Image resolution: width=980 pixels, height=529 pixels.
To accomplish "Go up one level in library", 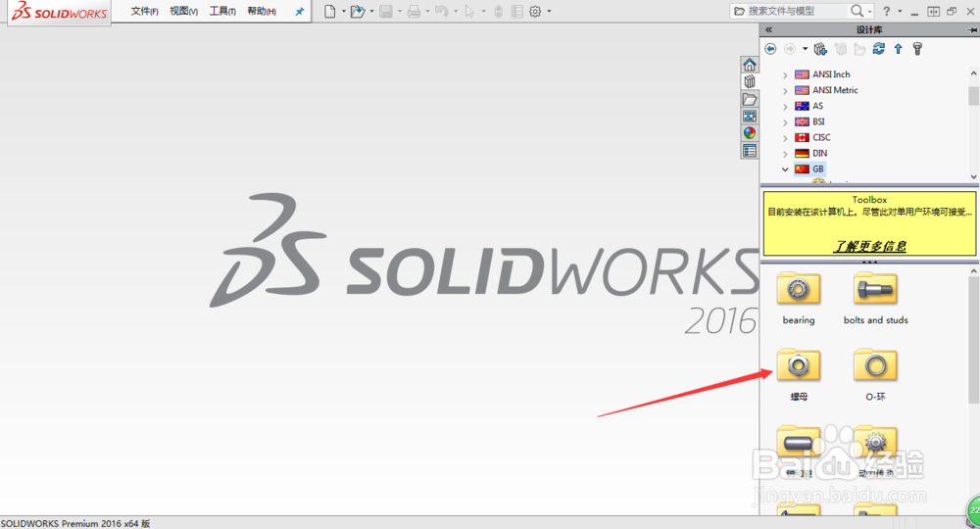I will (x=898, y=49).
